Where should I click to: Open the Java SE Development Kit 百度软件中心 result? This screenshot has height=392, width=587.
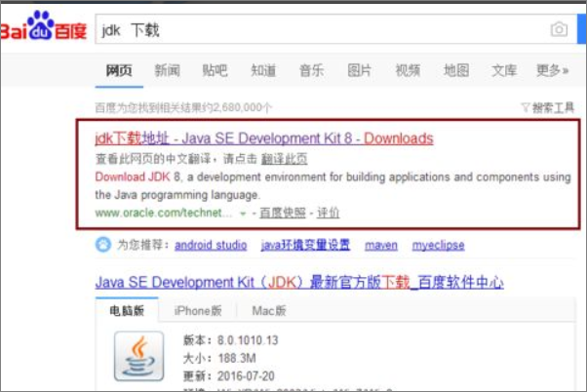click(x=299, y=283)
